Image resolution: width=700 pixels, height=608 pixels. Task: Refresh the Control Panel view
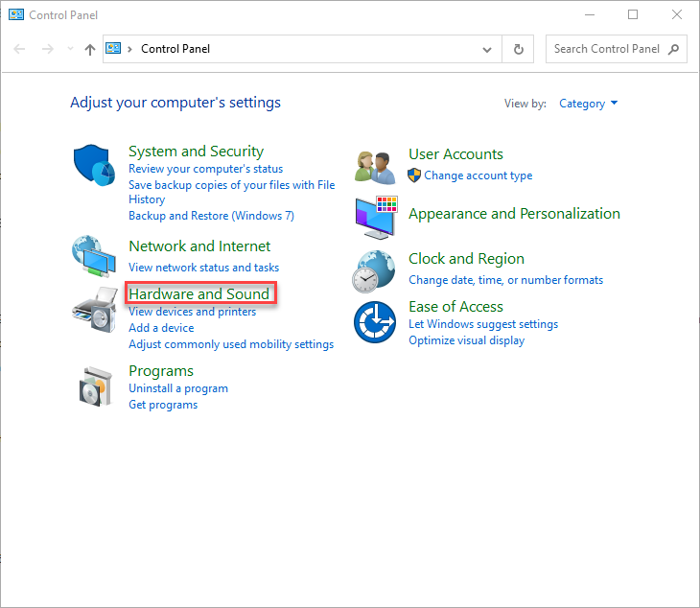[519, 49]
